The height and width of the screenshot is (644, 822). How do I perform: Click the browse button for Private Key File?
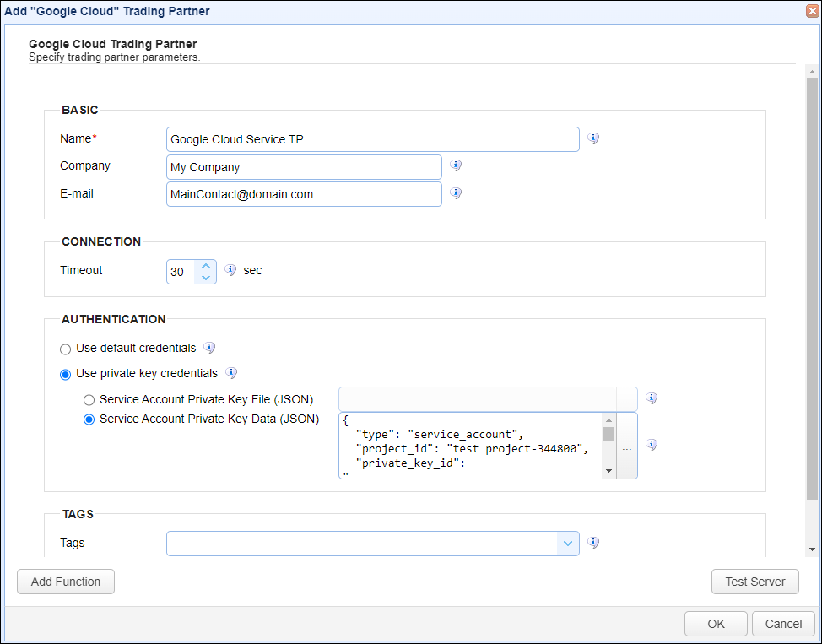[x=627, y=399]
